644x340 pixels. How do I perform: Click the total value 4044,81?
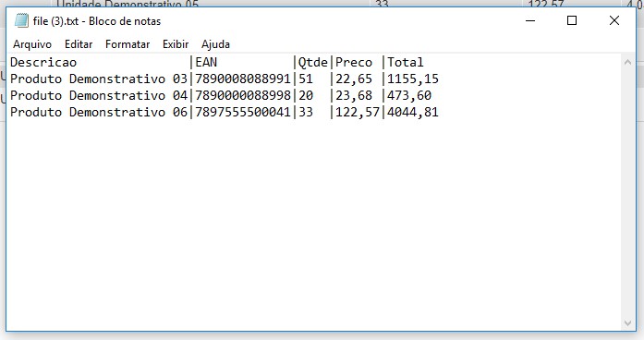point(413,113)
